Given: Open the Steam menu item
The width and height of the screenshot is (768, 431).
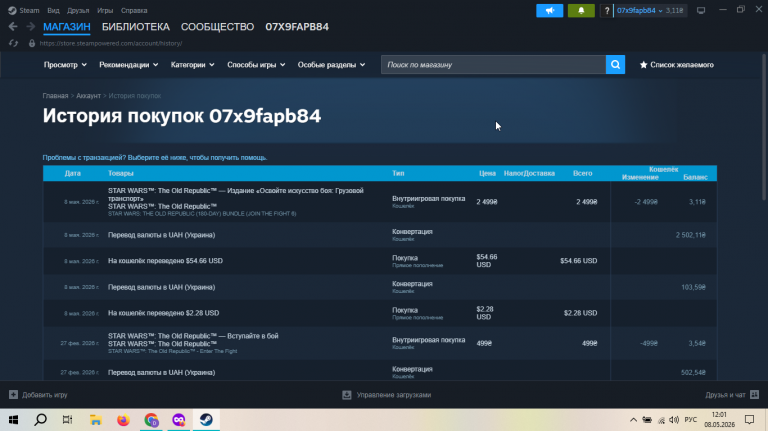Looking at the screenshot, I should (29, 10).
